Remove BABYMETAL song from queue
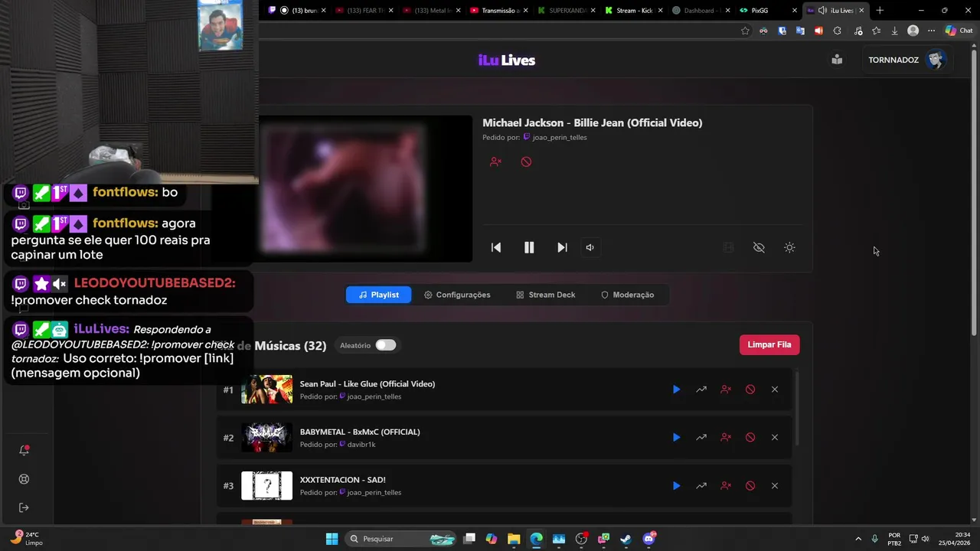Viewport: 980px width, 551px height. tap(774, 438)
